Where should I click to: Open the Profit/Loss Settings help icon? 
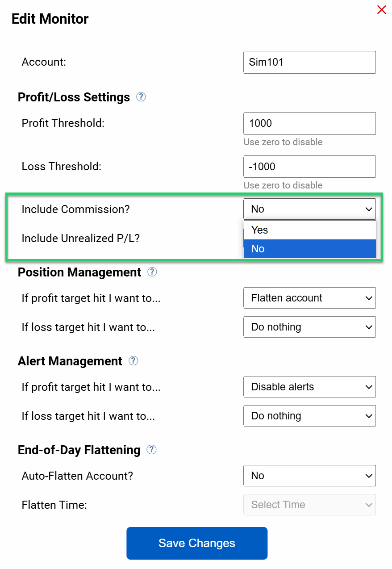[x=141, y=96]
